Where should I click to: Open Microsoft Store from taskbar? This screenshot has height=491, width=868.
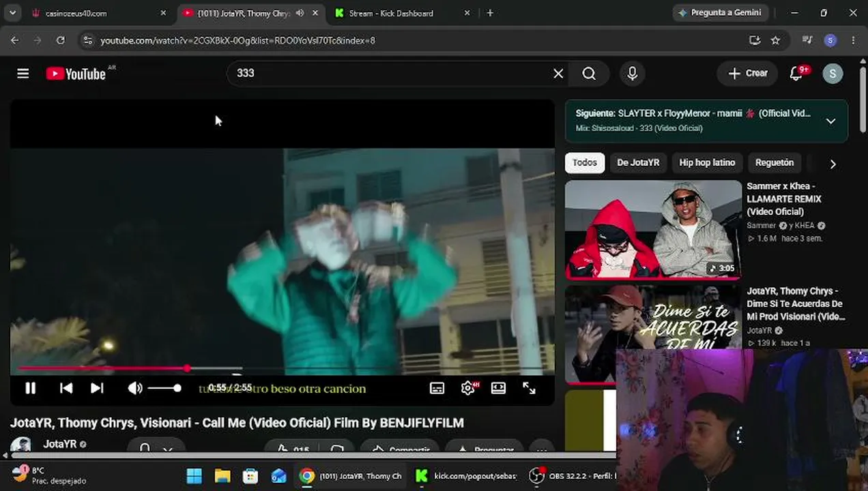click(x=250, y=475)
